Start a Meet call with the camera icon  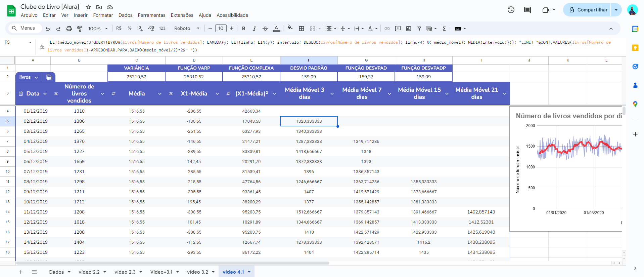pyautogui.click(x=546, y=10)
